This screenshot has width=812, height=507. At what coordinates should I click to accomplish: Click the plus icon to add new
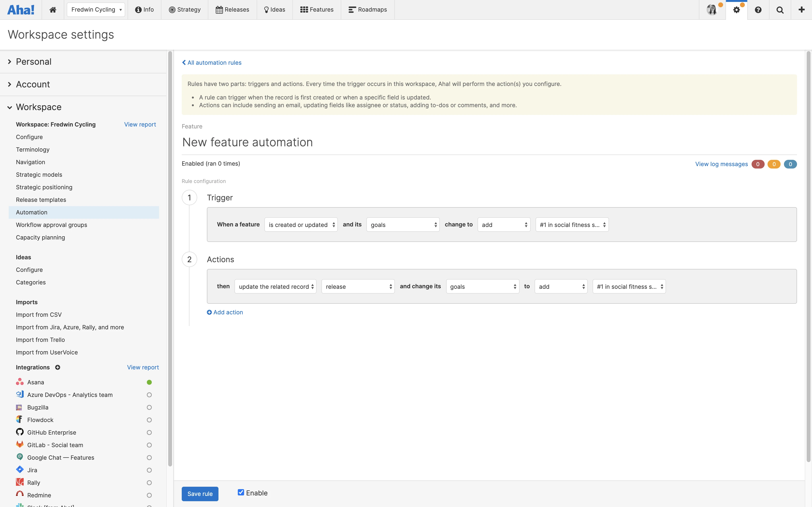coord(802,10)
